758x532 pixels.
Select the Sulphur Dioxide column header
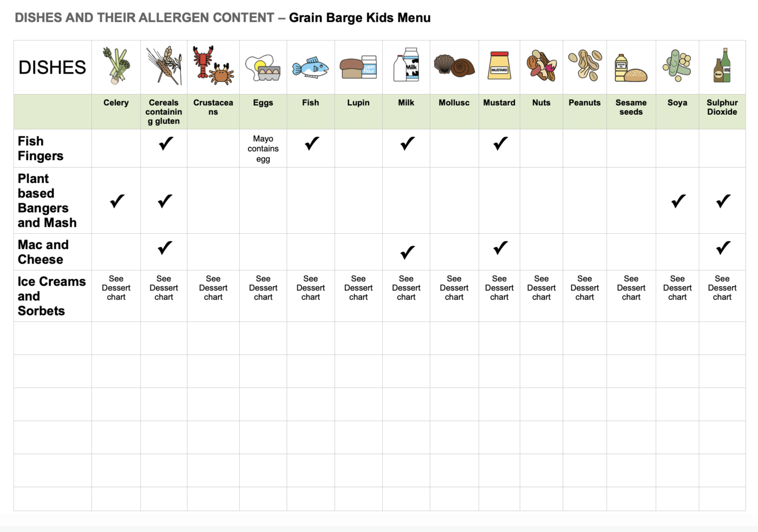pyautogui.click(x=722, y=107)
